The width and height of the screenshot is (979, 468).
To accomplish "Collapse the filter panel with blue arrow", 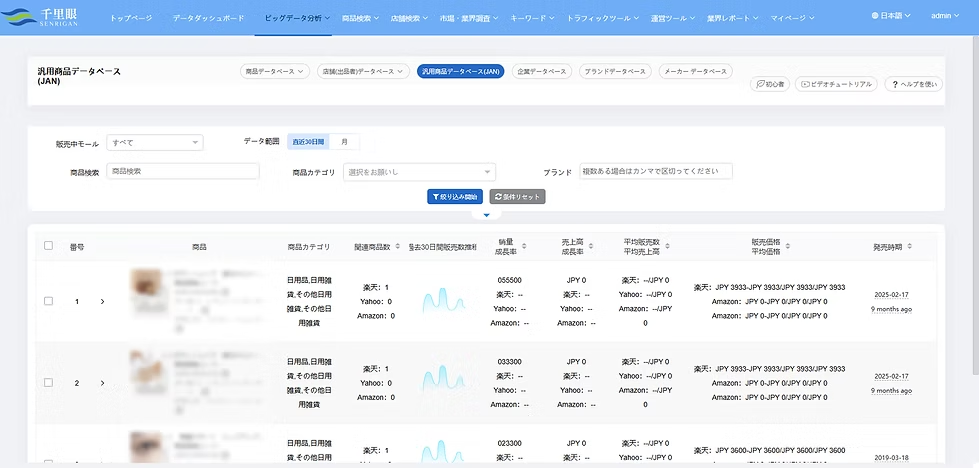I will pos(487,215).
